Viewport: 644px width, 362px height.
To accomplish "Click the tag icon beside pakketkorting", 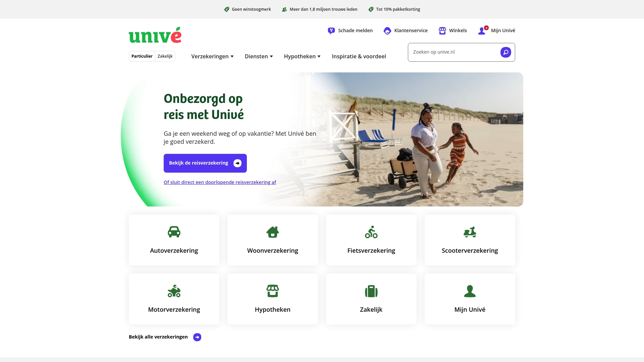I will click(x=371, y=9).
